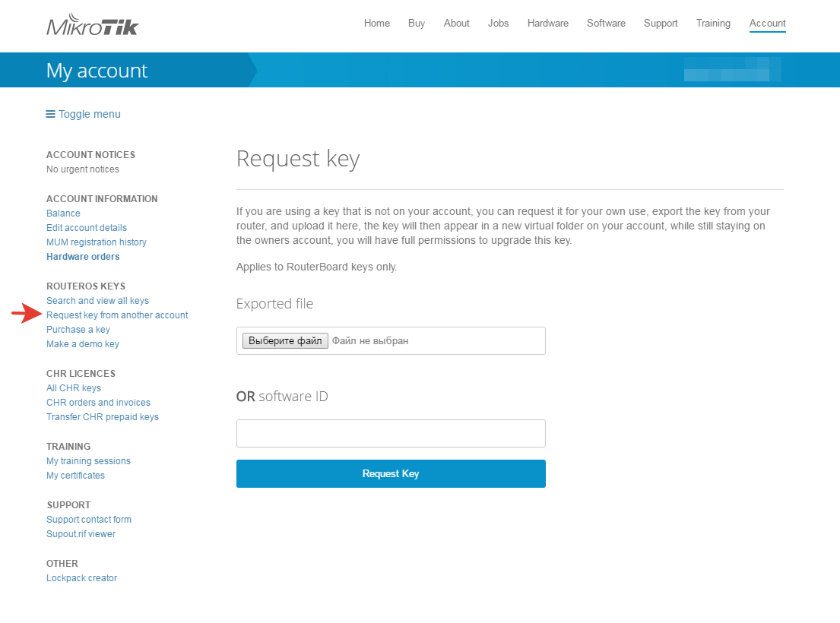
Task: Open the Hardware menu item
Action: click(547, 23)
